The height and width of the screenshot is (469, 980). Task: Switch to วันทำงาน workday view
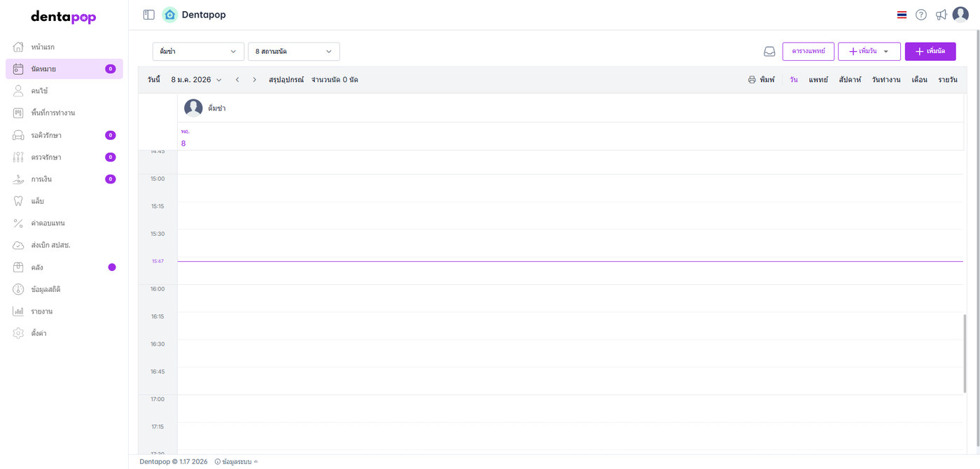pyautogui.click(x=886, y=80)
